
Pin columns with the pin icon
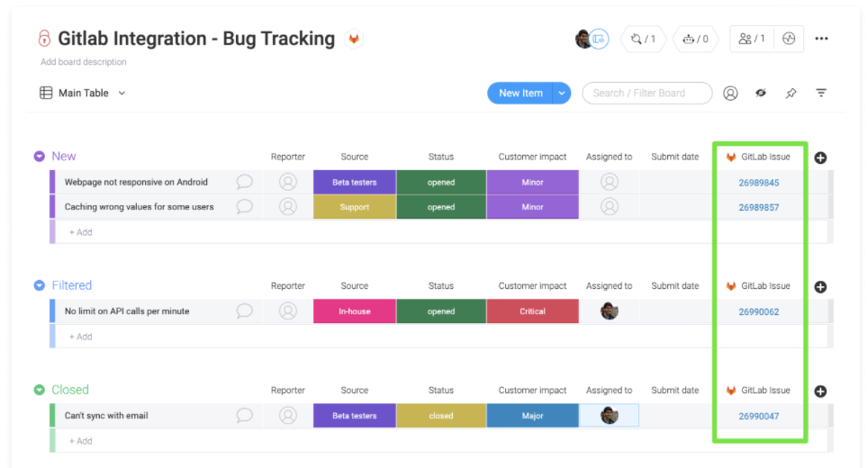[791, 93]
